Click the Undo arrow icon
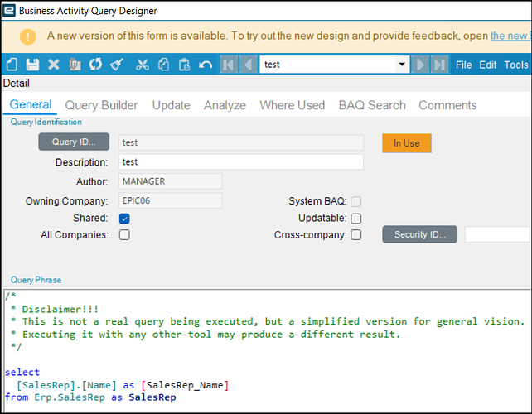Image resolution: width=532 pixels, height=414 pixels. 206,65
